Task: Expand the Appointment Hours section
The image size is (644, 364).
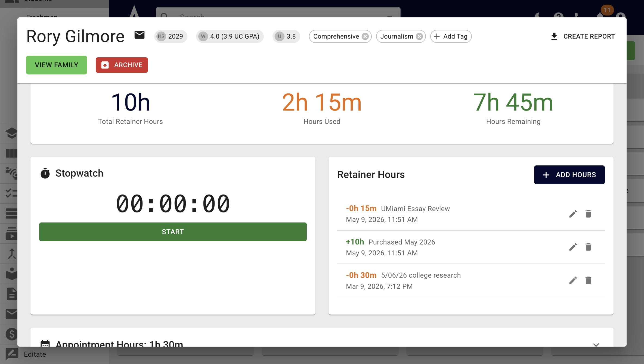Action: pos(596,344)
